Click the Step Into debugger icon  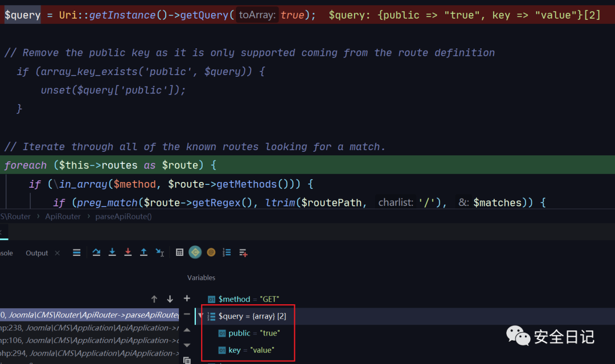tap(112, 253)
